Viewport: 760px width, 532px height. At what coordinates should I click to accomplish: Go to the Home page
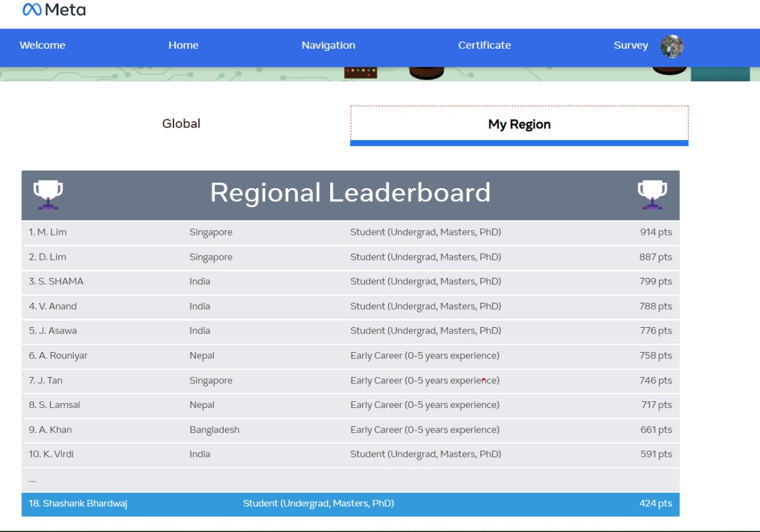tap(183, 46)
